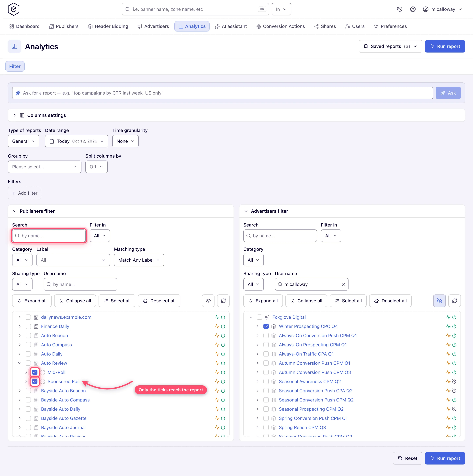Click the Publishers filter search field
Image resolution: width=473 pixels, height=476 pixels.
point(49,236)
